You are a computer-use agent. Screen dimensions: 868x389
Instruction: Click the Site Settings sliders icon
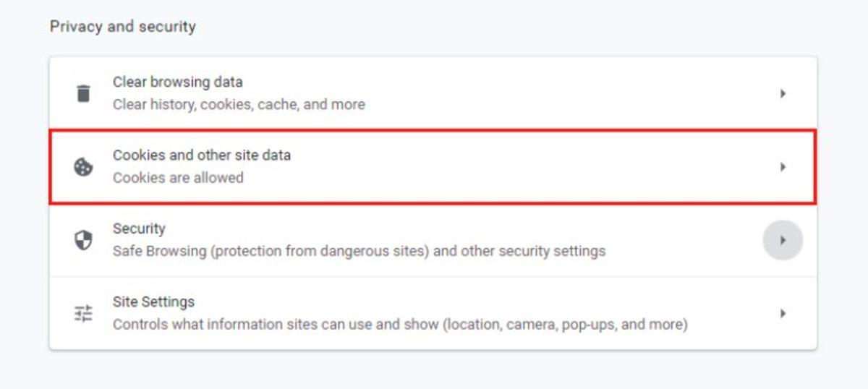(x=84, y=313)
